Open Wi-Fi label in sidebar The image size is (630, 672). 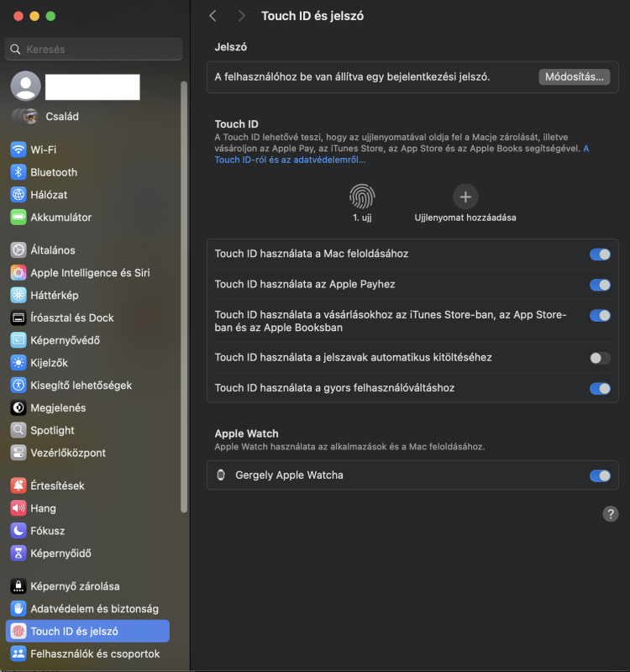(x=44, y=150)
